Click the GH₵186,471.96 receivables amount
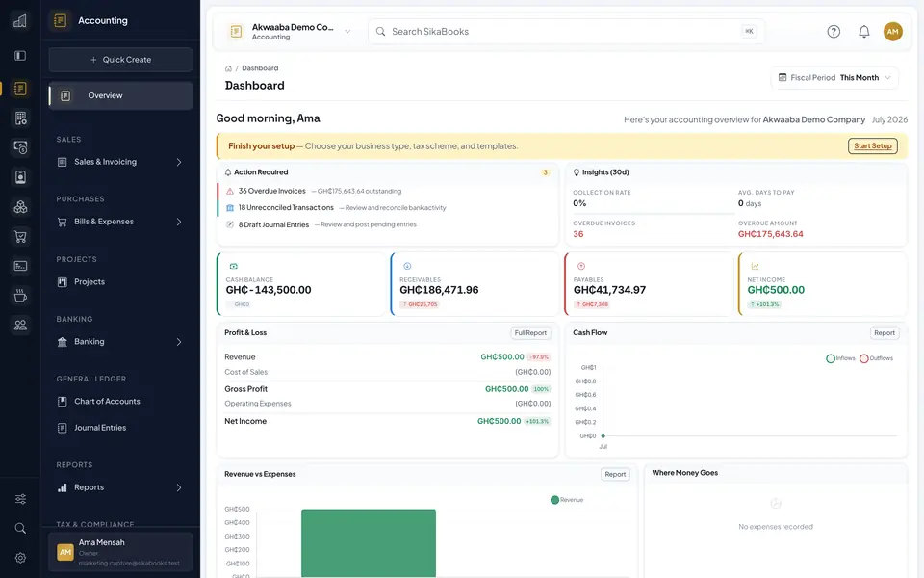Viewport: 924px width, 578px height. (x=439, y=290)
